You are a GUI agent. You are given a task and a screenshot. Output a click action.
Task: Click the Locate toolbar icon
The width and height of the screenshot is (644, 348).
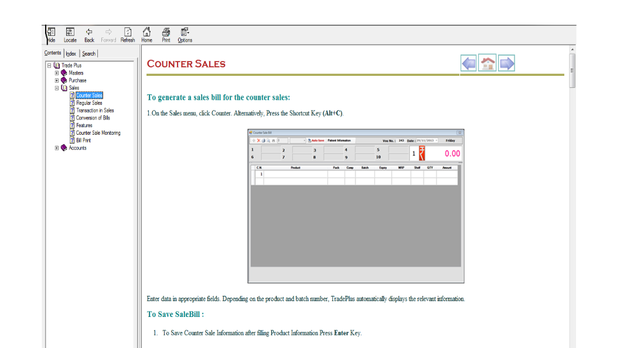pyautogui.click(x=70, y=35)
